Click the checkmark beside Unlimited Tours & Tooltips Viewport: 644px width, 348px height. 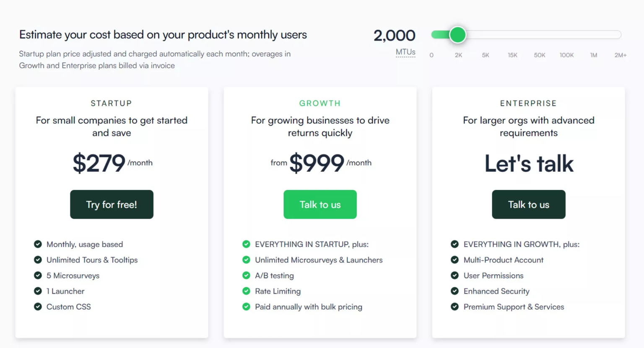click(38, 260)
